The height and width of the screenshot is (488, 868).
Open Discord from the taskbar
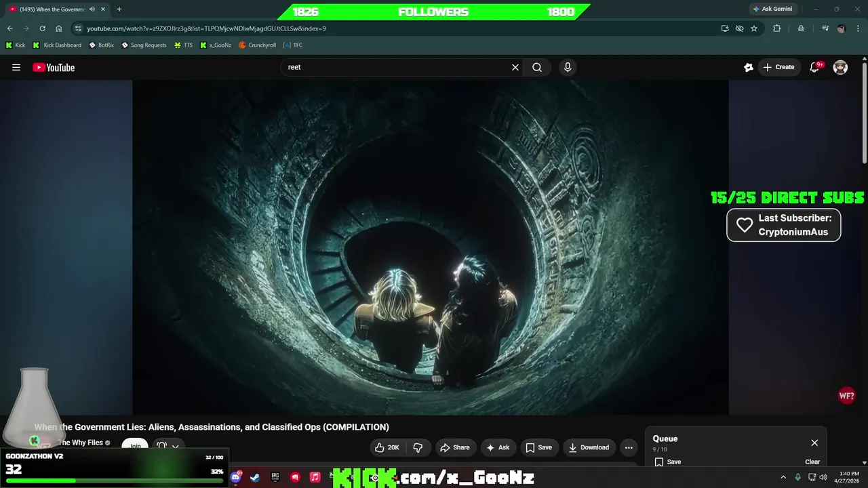click(235, 477)
